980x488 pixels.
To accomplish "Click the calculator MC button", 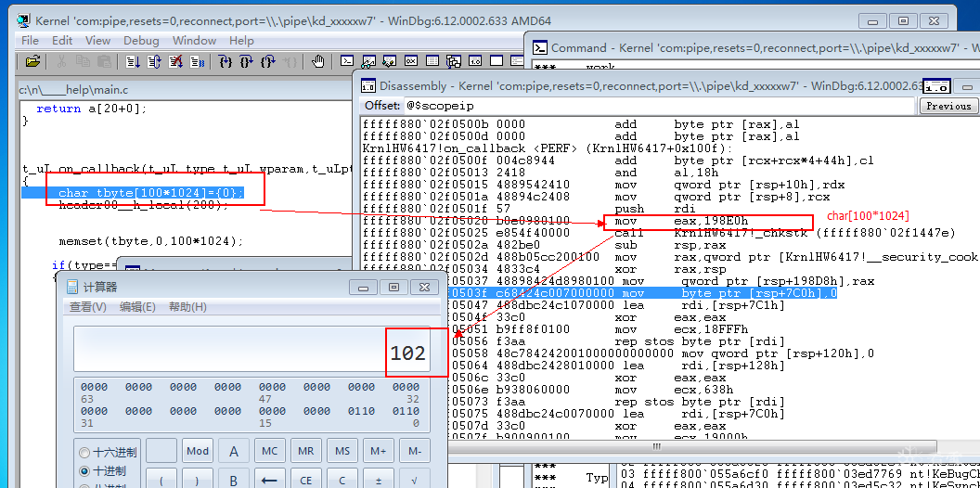I will point(270,451).
